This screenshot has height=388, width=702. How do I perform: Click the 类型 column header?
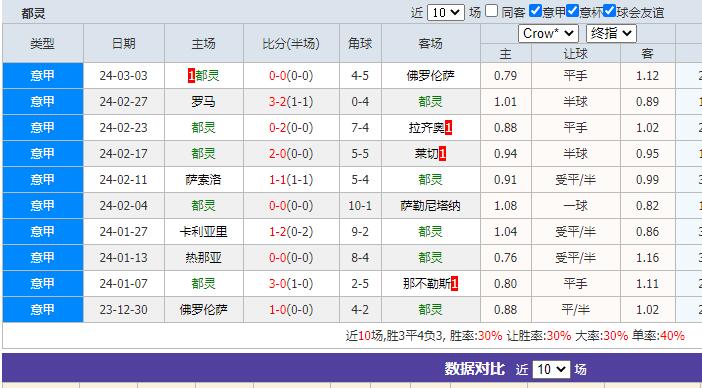[x=43, y=43]
